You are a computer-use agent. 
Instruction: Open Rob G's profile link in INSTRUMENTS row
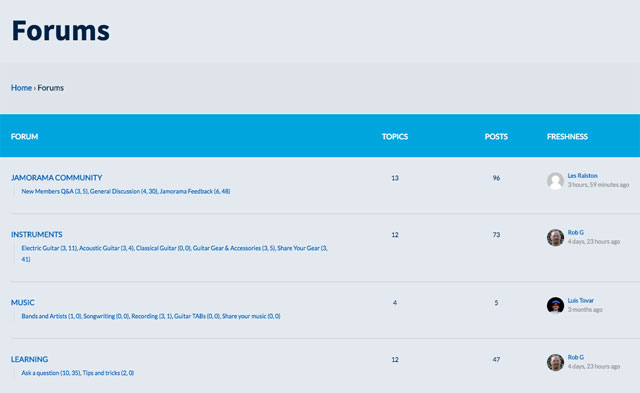pyautogui.click(x=576, y=232)
